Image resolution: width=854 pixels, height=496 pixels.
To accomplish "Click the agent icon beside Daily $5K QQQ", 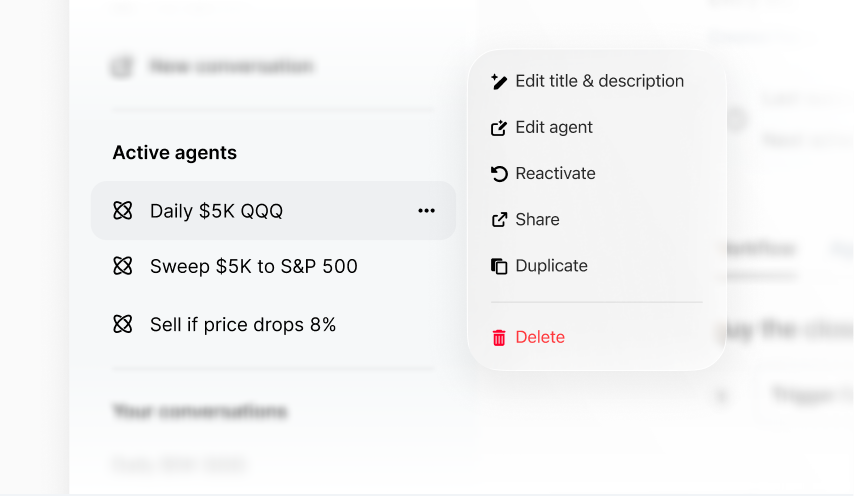I will pyautogui.click(x=123, y=211).
